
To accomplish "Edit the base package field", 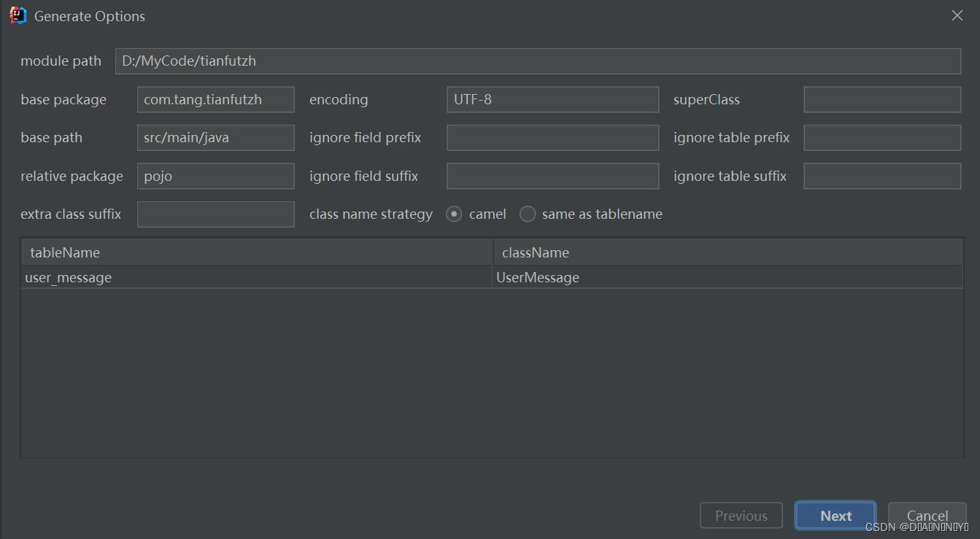I will [216, 100].
